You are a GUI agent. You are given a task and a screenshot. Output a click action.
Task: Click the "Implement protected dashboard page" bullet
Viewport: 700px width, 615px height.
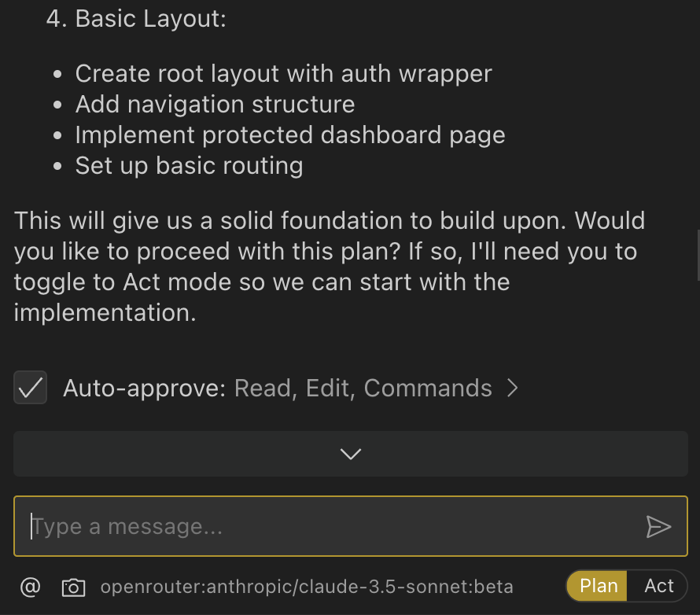(290, 135)
